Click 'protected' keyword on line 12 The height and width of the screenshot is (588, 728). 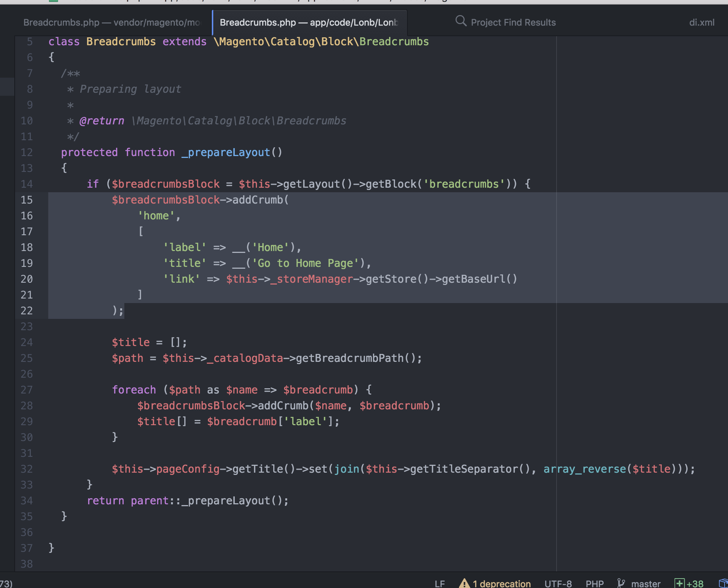(89, 152)
